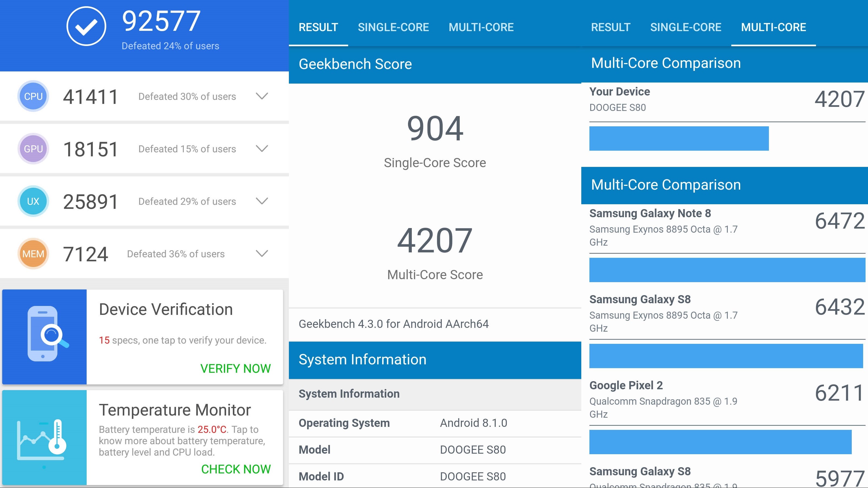Click the Galaxy S8 Exynos score bar
The width and height of the screenshot is (868, 488).
726,356
